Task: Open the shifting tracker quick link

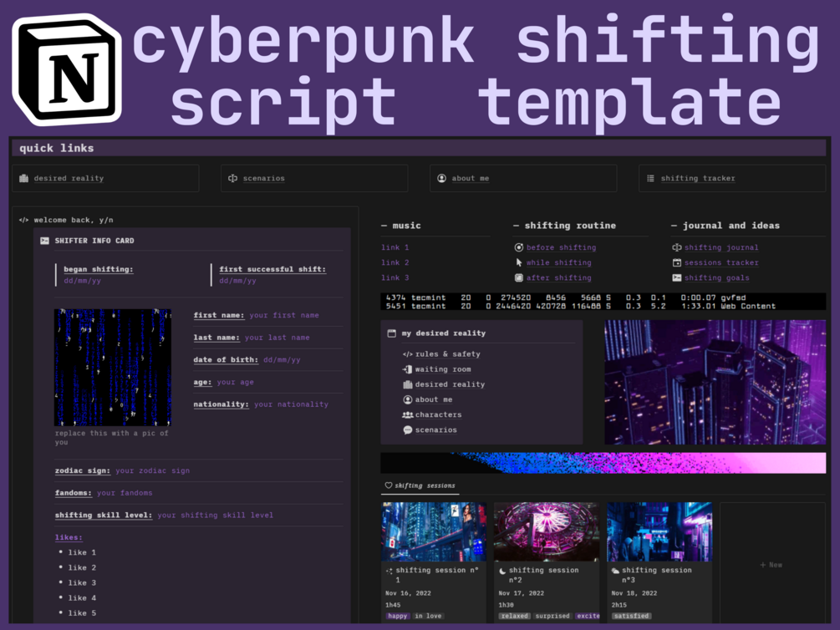Action: 732,179
